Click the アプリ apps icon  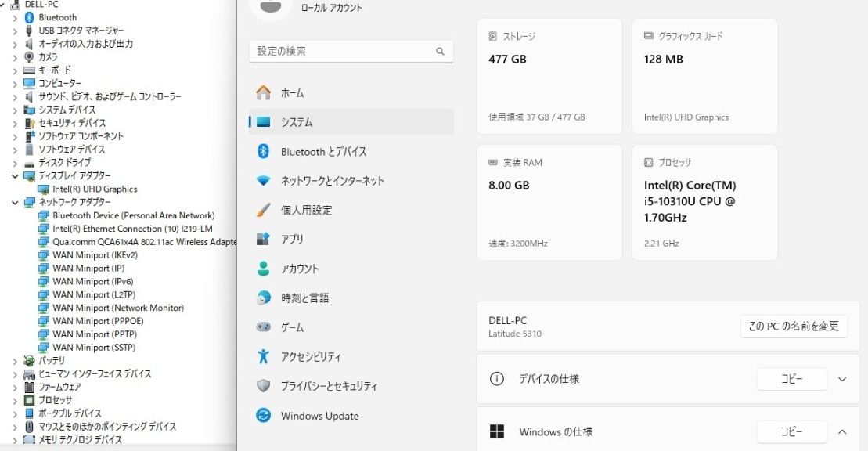click(x=264, y=240)
